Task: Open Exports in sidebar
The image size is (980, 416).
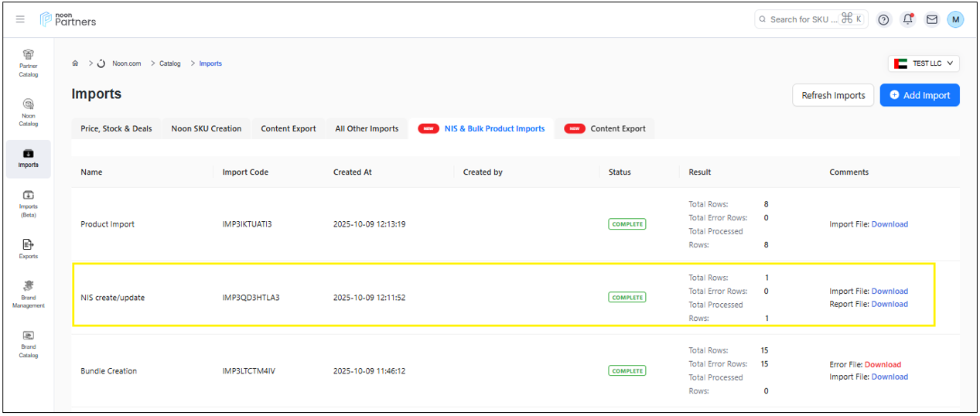Action: click(x=29, y=248)
